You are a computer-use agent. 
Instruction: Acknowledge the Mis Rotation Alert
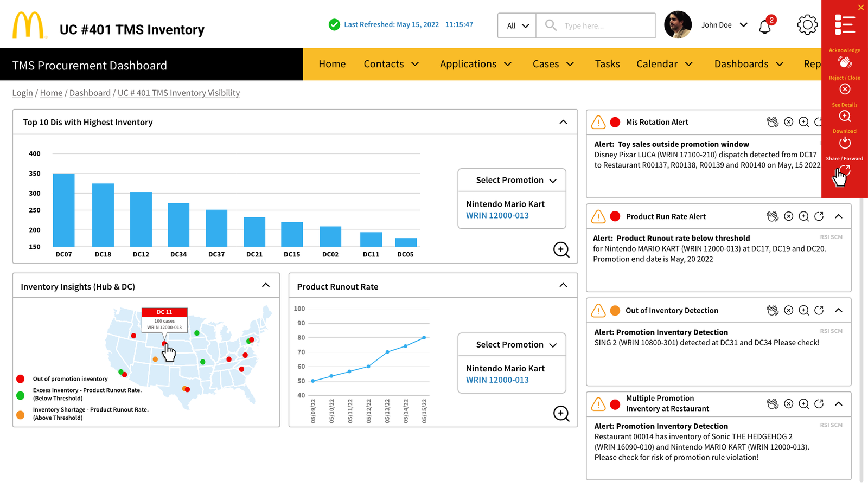773,122
